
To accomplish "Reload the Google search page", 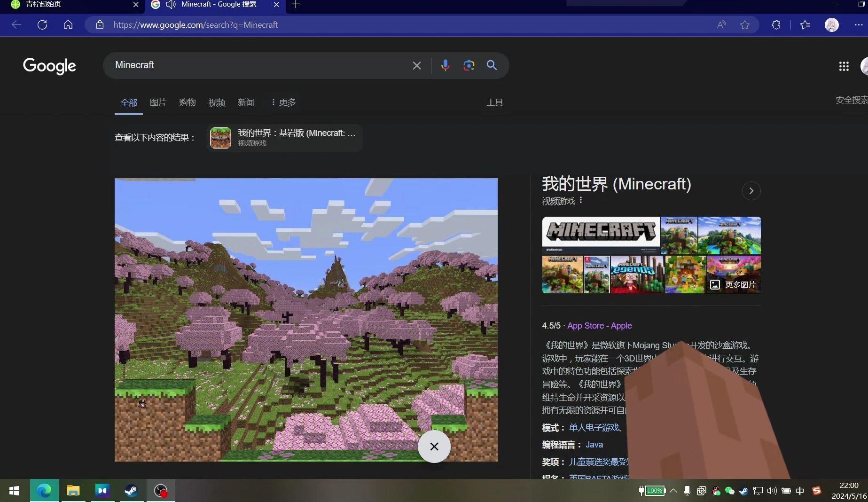I will [x=42, y=25].
